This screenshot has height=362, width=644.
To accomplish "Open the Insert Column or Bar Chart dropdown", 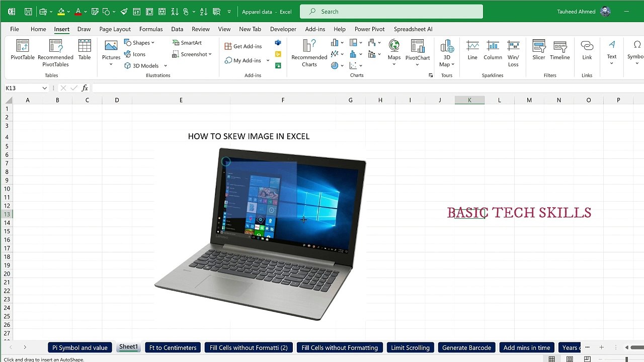I will click(342, 43).
